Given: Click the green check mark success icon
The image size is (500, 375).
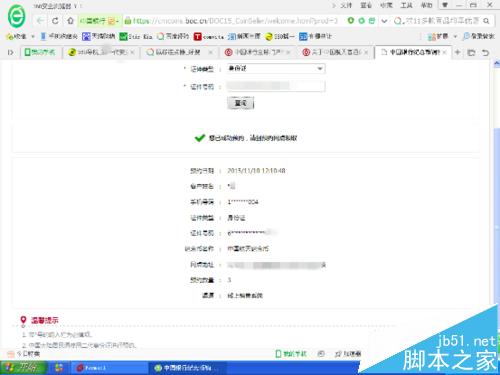Looking at the screenshot, I should [x=200, y=138].
